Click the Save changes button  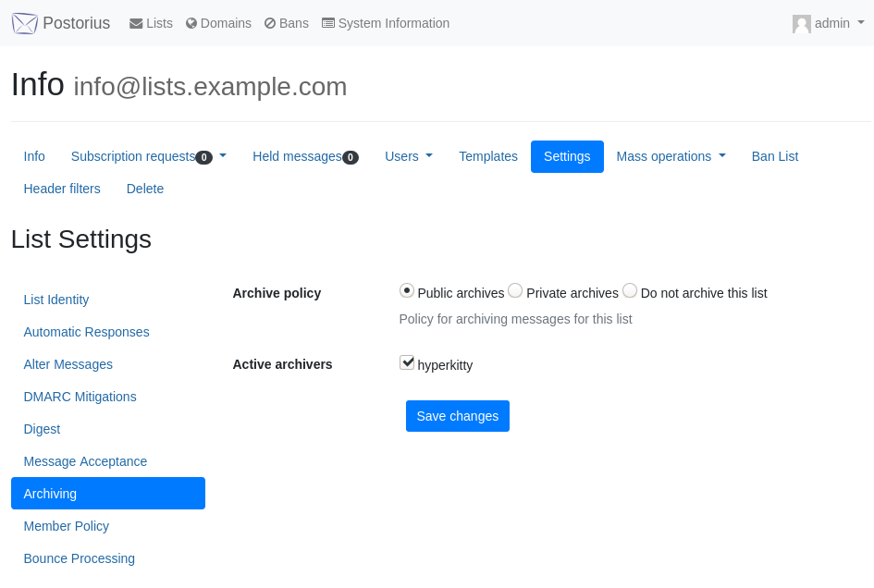[x=458, y=416]
